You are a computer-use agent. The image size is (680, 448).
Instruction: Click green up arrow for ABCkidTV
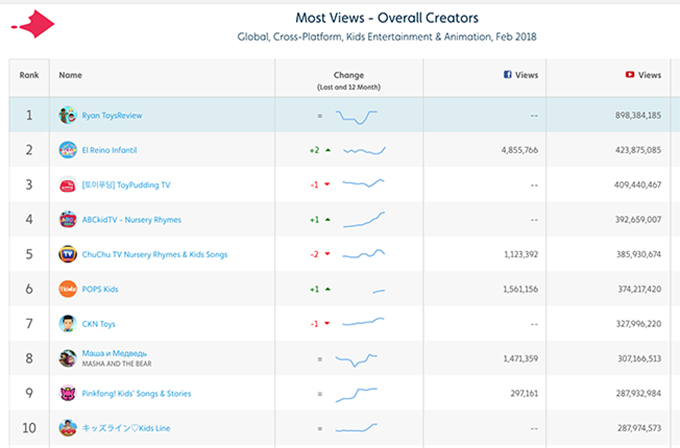click(328, 219)
